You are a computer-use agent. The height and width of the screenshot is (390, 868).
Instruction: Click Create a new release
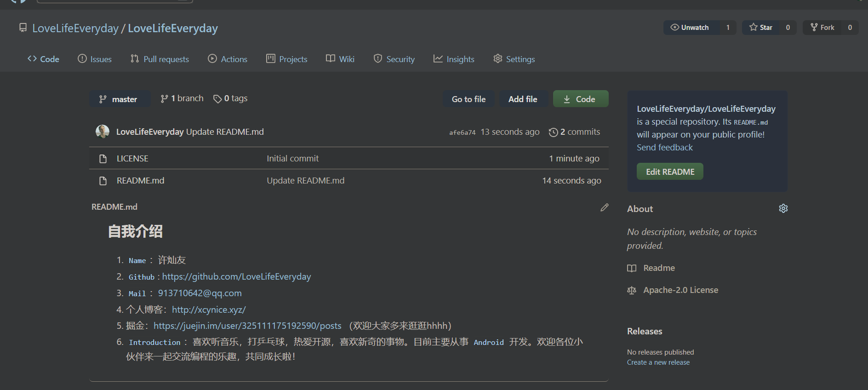(x=658, y=362)
